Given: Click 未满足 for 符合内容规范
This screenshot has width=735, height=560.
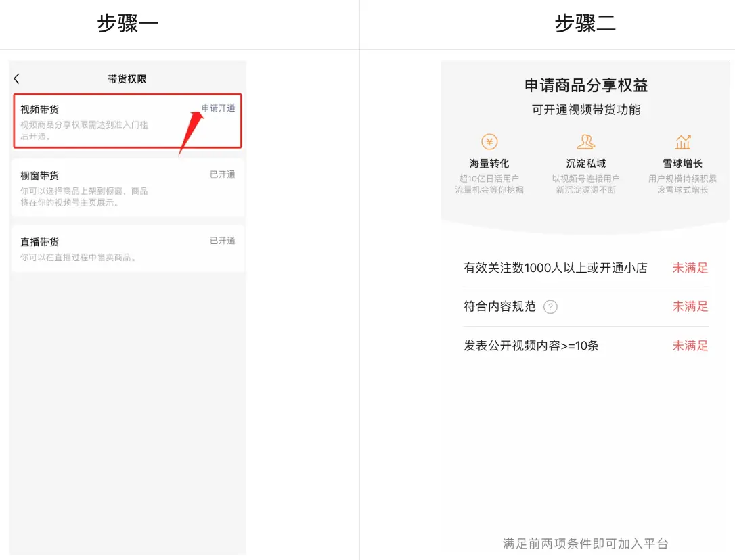Looking at the screenshot, I should click(690, 306).
